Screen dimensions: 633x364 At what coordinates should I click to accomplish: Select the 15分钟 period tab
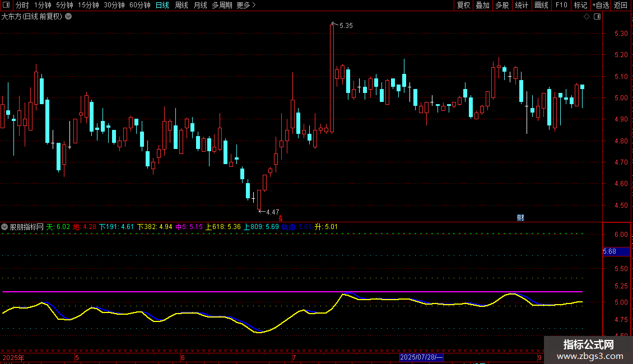89,5
